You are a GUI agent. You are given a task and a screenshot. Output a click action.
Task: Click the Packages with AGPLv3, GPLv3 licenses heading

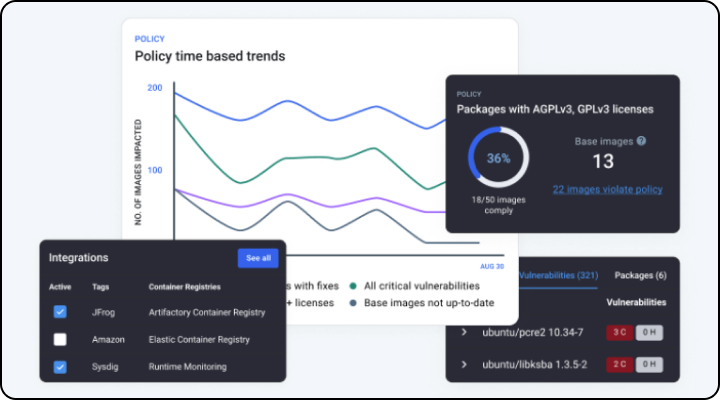tap(555, 109)
